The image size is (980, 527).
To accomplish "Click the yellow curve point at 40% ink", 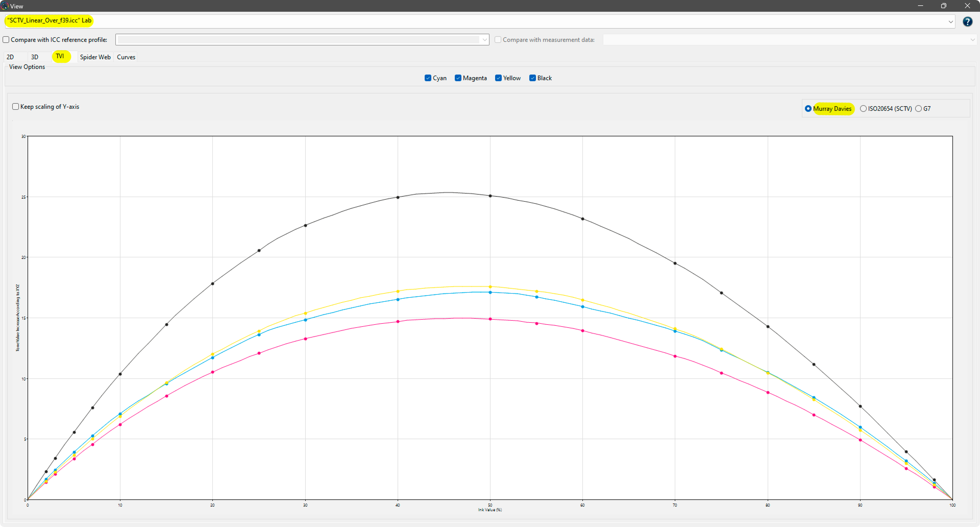I will coord(398,292).
